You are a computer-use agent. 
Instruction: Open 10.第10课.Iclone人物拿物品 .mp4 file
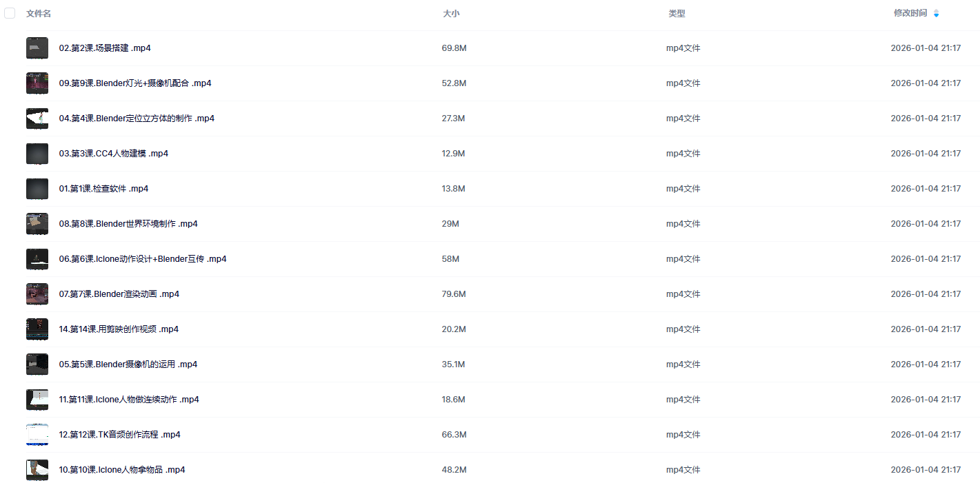coord(122,470)
